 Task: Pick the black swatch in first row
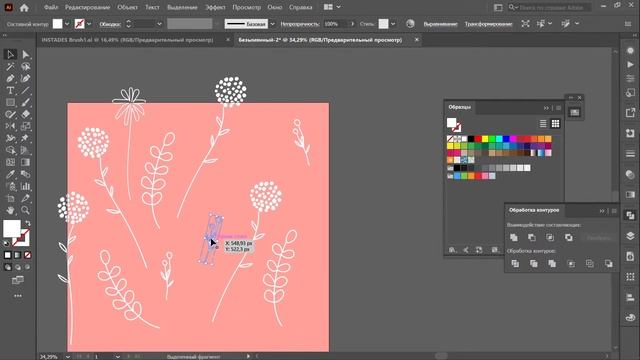(x=471, y=139)
